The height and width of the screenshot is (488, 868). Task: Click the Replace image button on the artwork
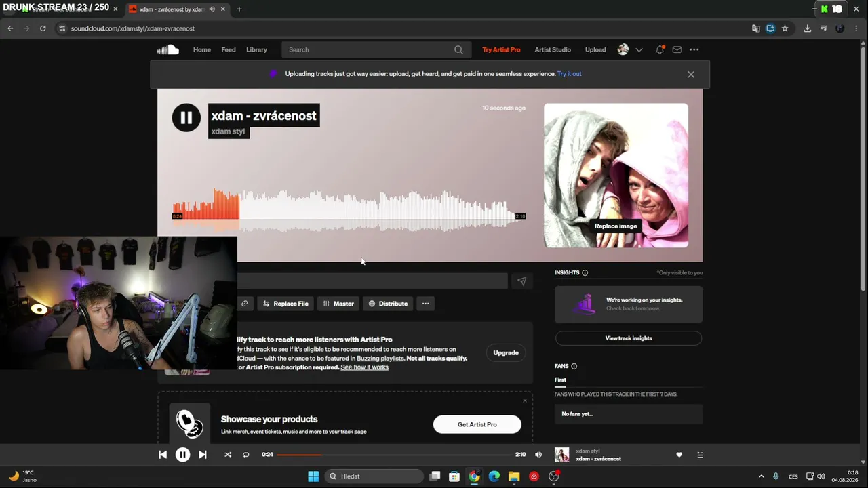pyautogui.click(x=616, y=226)
